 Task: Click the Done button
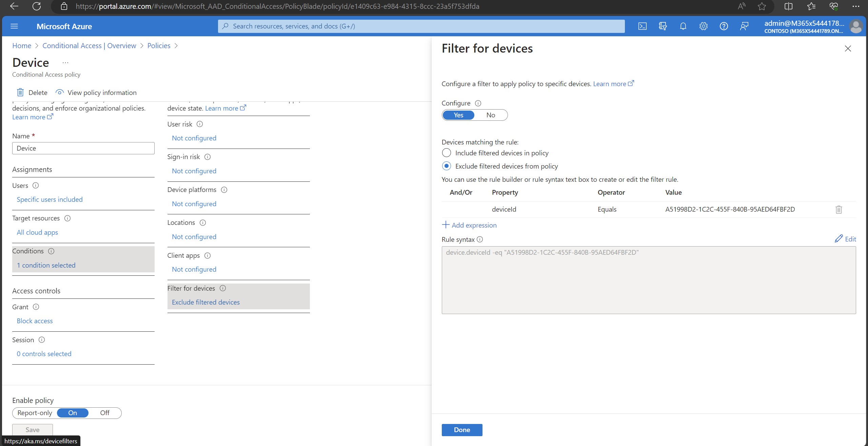coord(461,430)
